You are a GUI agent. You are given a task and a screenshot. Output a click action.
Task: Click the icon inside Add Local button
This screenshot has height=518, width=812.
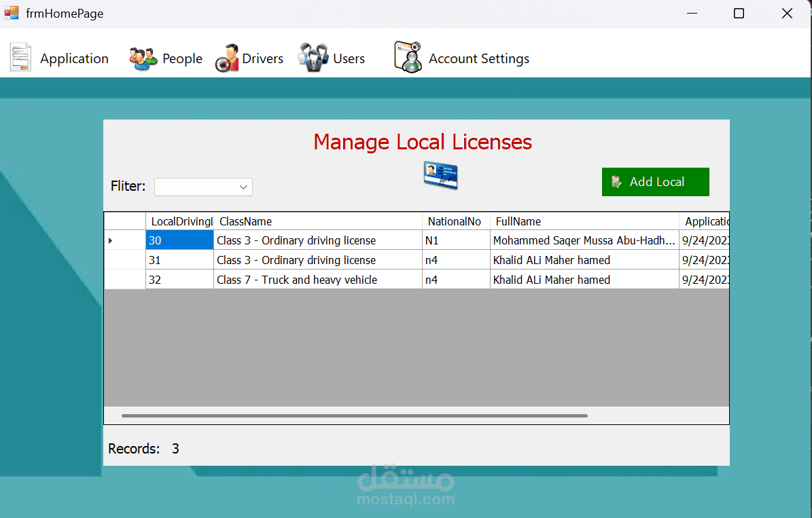[616, 182]
